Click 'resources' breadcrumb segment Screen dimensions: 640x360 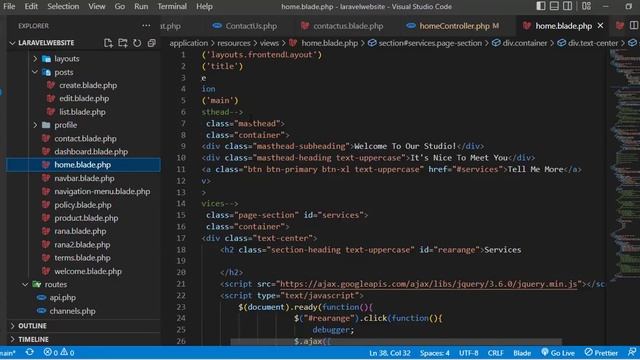pyautogui.click(x=233, y=43)
